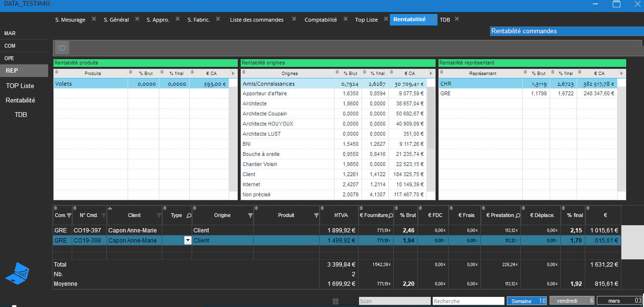Viewport: 644px width, 307px height.
Task: Click the search icon on Type column
Action: pyautogui.click(x=189, y=216)
